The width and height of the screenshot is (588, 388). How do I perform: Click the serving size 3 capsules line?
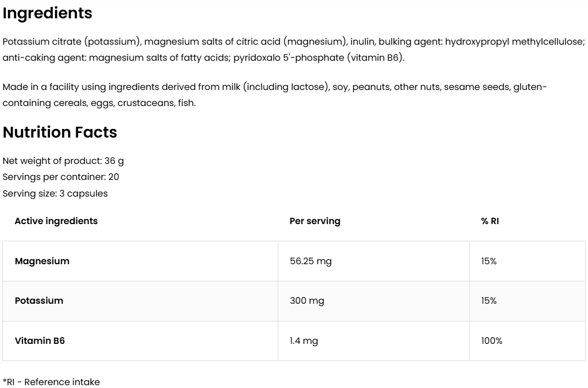point(55,194)
